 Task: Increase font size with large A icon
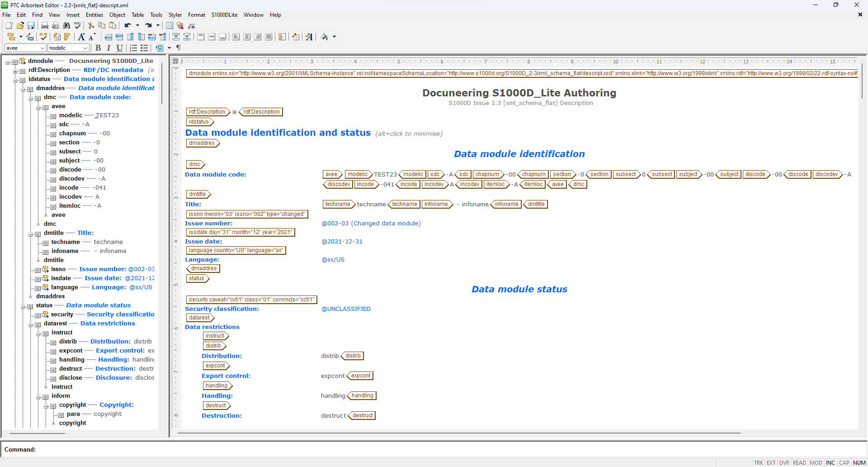[x=81, y=37]
